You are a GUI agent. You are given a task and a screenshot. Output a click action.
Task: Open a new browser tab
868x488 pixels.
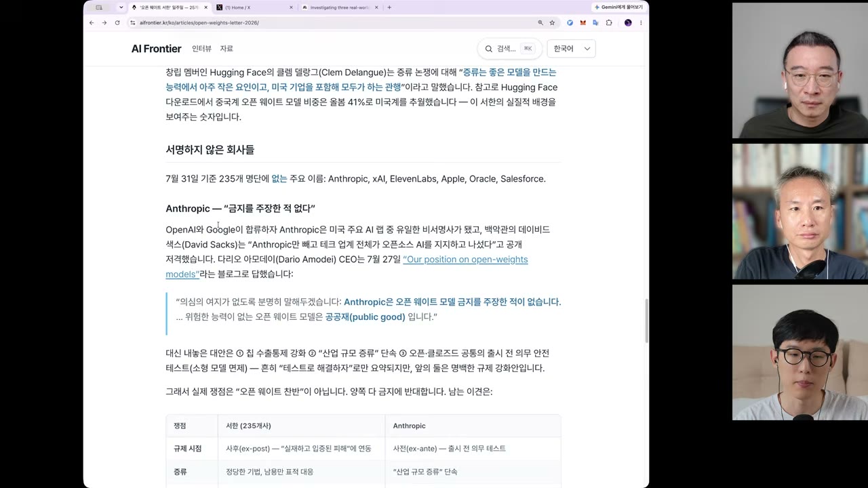pyautogui.click(x=389, y=7)
